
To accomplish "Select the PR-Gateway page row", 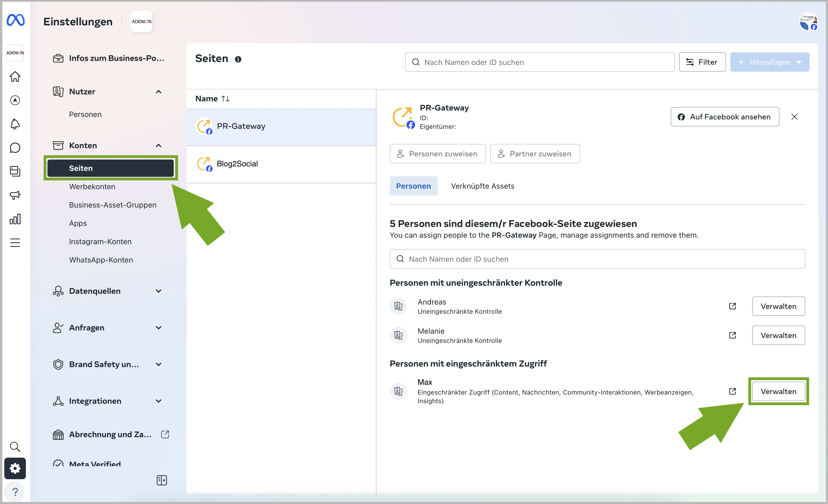I will [281, 127].
